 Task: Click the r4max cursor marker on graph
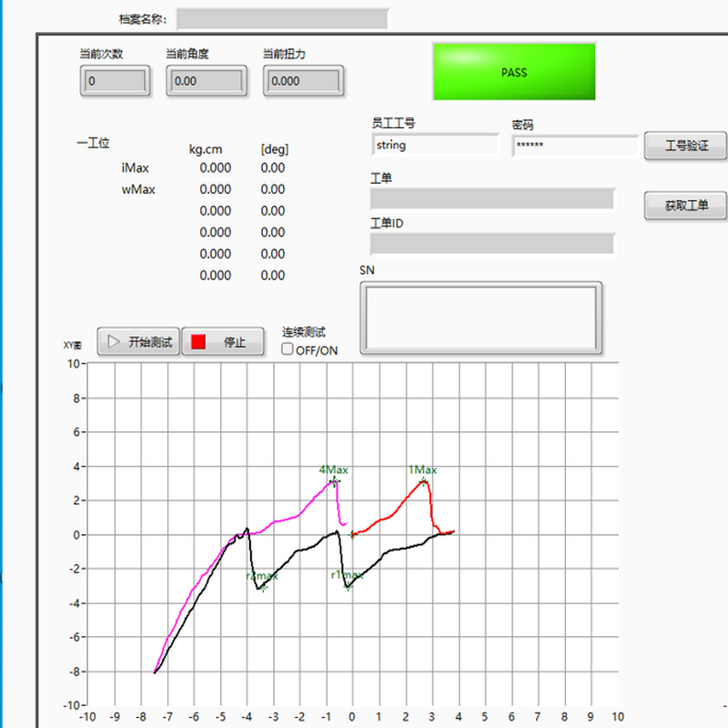pos(264,588)
